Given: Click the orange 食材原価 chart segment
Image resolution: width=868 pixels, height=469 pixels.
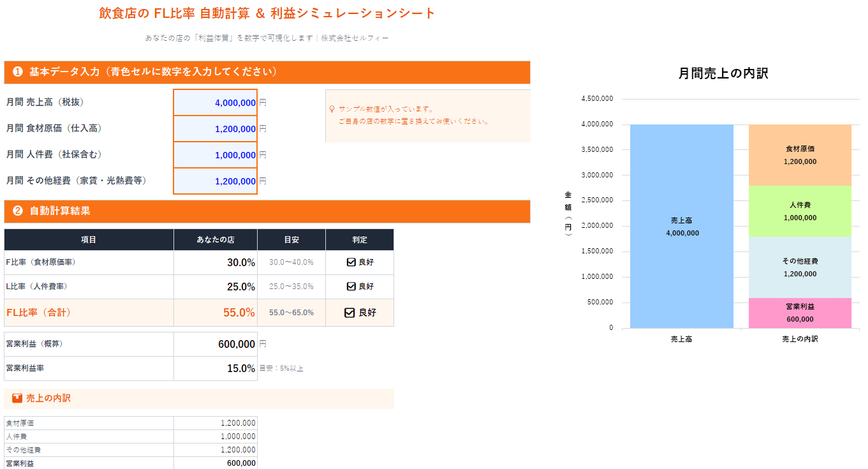Looking at the screenshot, I should [800, 155].
